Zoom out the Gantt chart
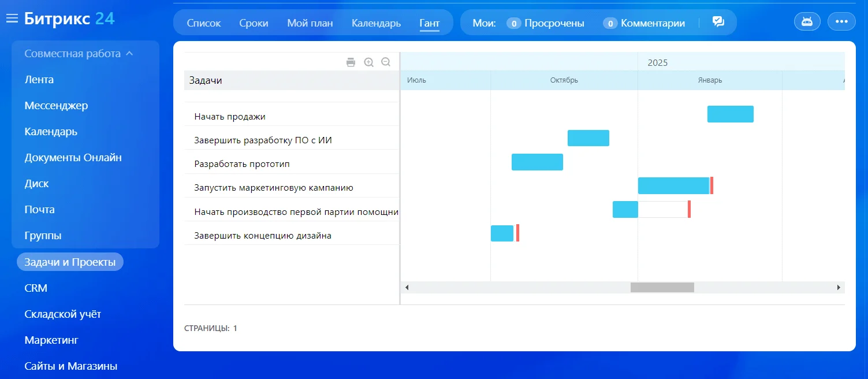 coord(386,62)
